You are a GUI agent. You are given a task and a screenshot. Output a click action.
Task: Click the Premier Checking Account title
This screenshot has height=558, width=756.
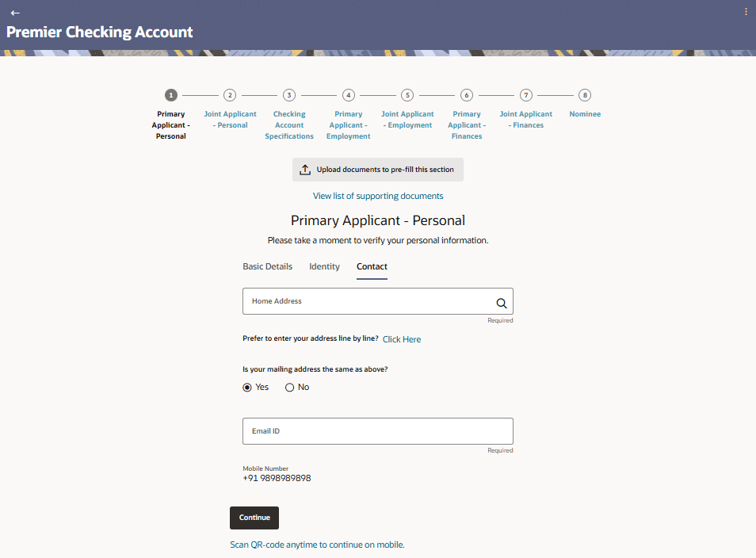point(99,32)
